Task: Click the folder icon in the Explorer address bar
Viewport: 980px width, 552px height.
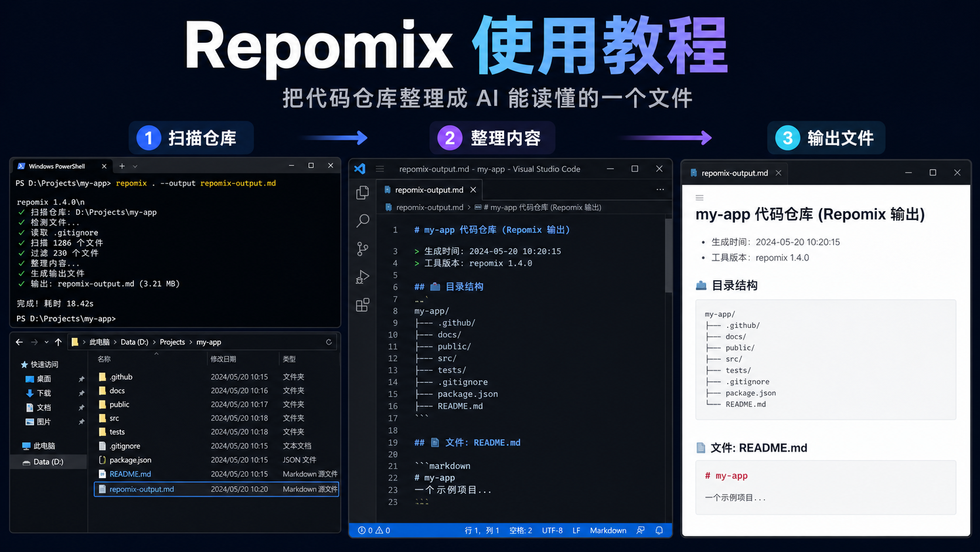Action: (75, 342)
